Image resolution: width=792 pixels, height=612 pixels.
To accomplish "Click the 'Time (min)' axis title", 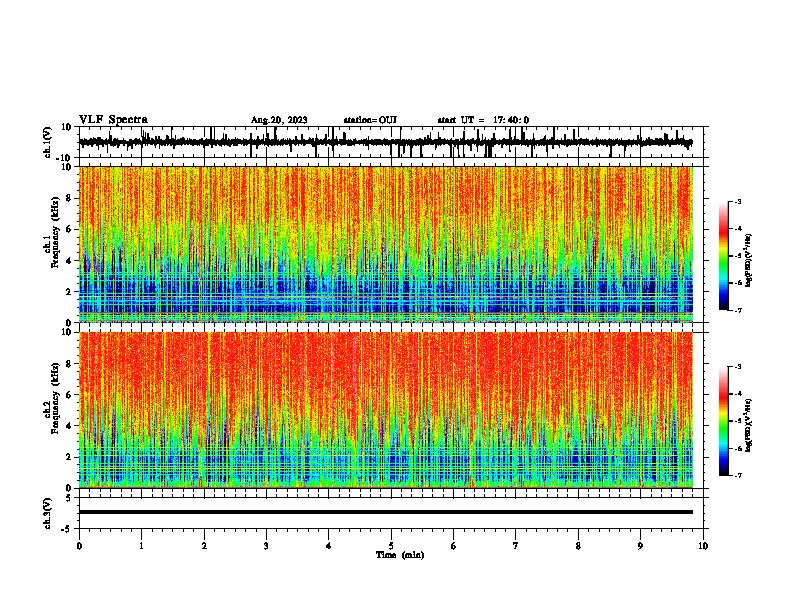I will click(x=400, y=555).
